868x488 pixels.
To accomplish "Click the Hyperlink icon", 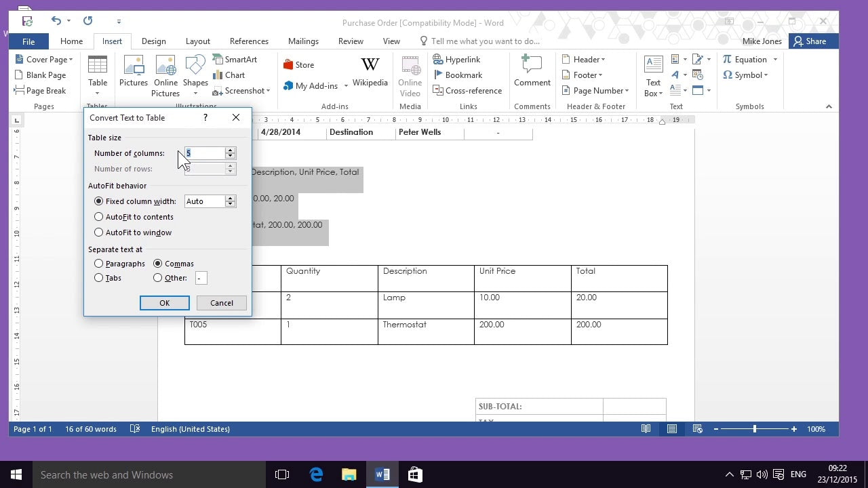I will (x=456, y=60).
